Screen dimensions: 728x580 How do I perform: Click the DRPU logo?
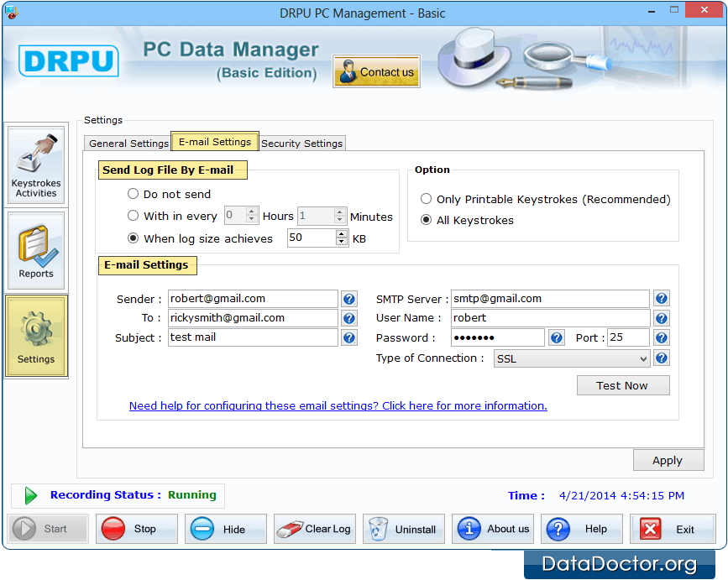pyautogui.click(x=69, y=60)
